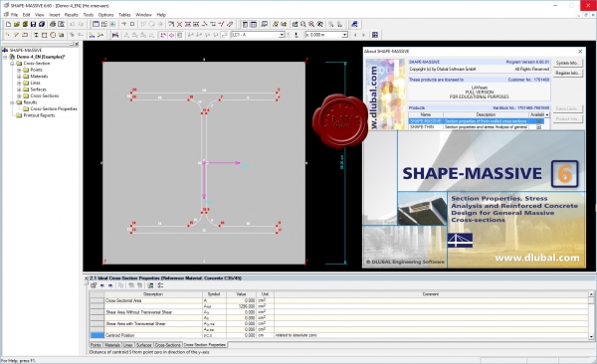The height and width of the screenshot is (364, 597).
Task: Click the Product Info button
Action: pyautogui.click(x=567, y=118)
